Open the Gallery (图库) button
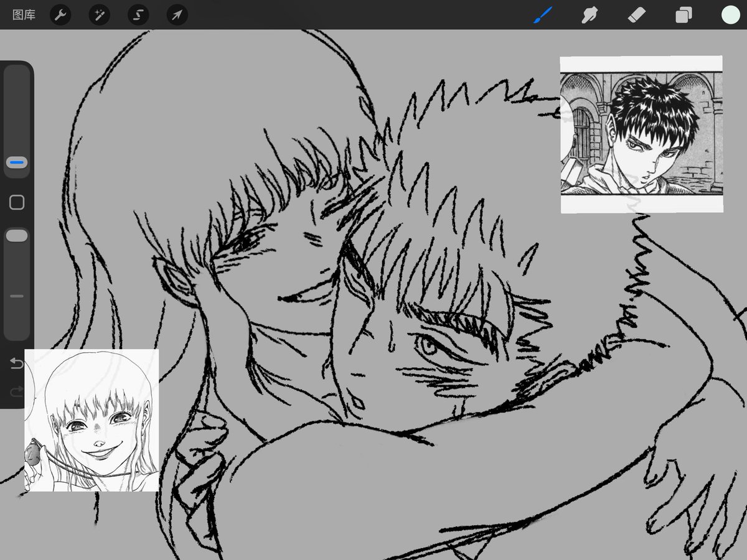This screenshot has width=747, height=560. (x=24, y=15)
